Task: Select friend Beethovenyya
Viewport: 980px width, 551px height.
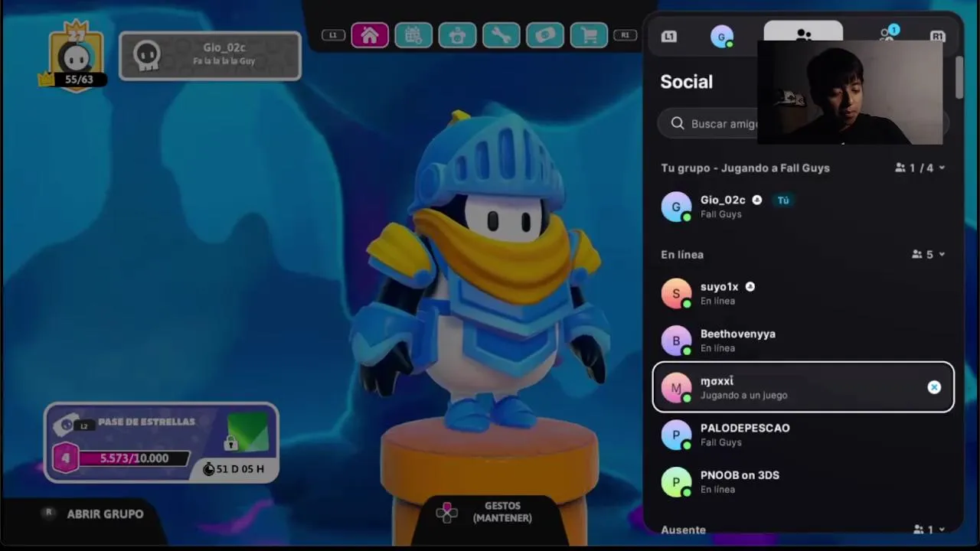Action: click(803, 341)
